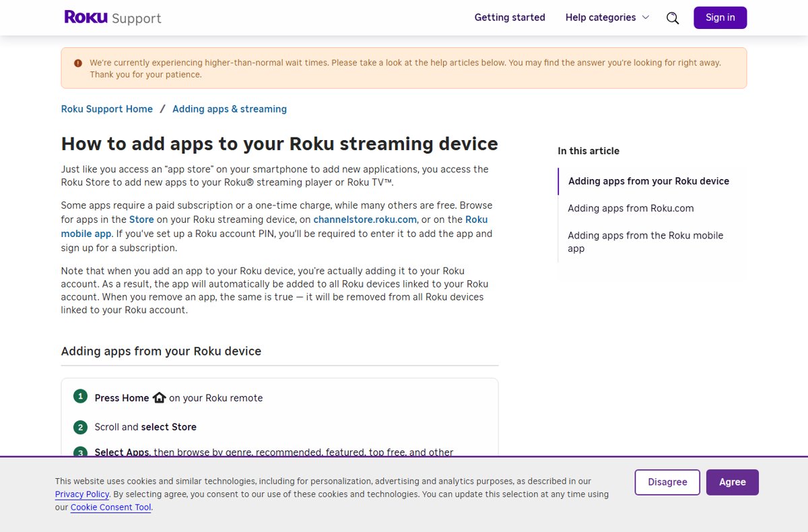The image size is (808, 532).
Task: Click the Agree cookie button
Action: pos(733,482)
